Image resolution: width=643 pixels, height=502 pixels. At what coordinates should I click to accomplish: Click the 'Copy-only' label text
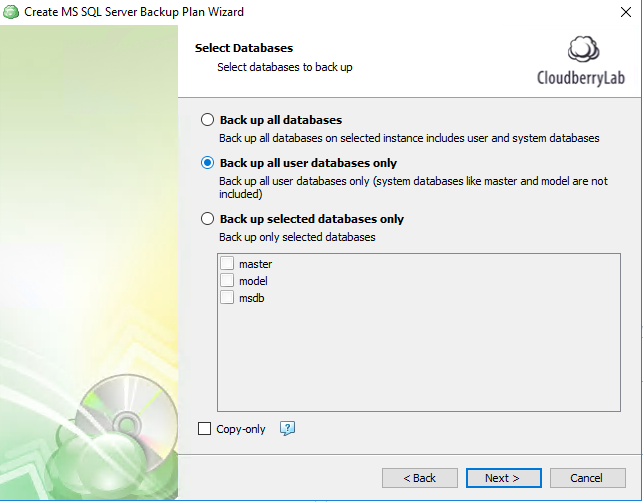click(x=241, y=429)
